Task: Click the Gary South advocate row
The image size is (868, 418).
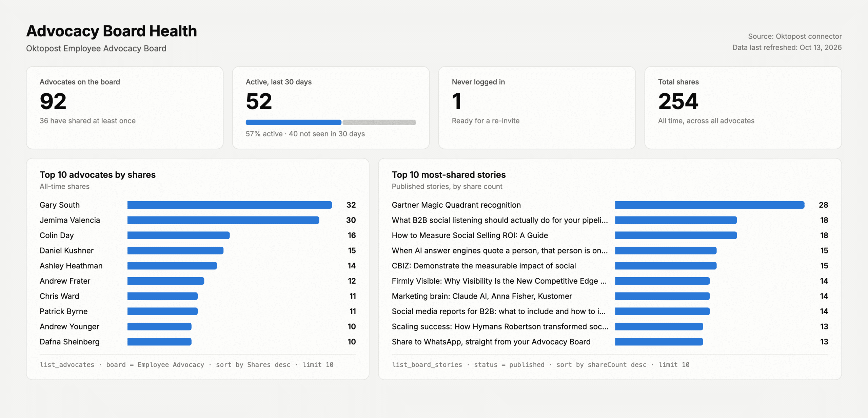Action: pos(198,205)
